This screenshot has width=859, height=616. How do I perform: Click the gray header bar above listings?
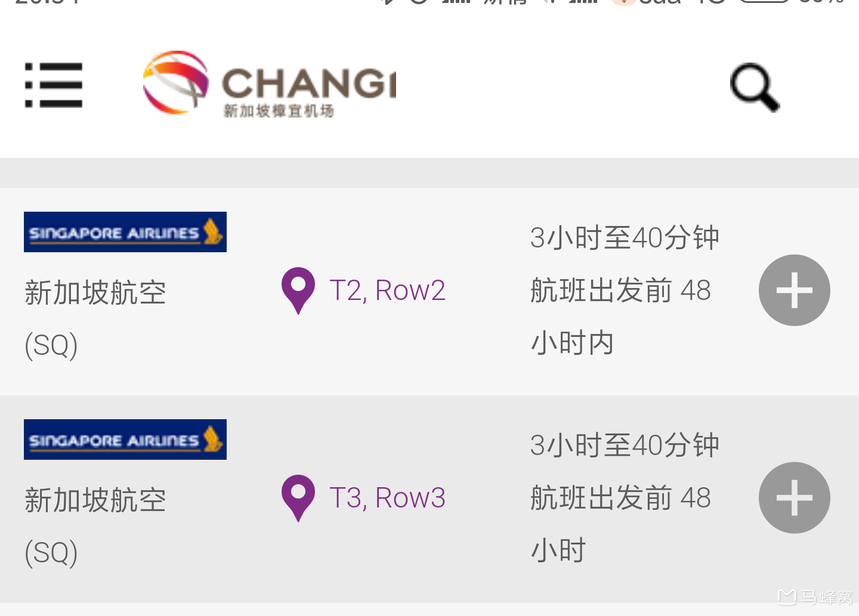429,172
